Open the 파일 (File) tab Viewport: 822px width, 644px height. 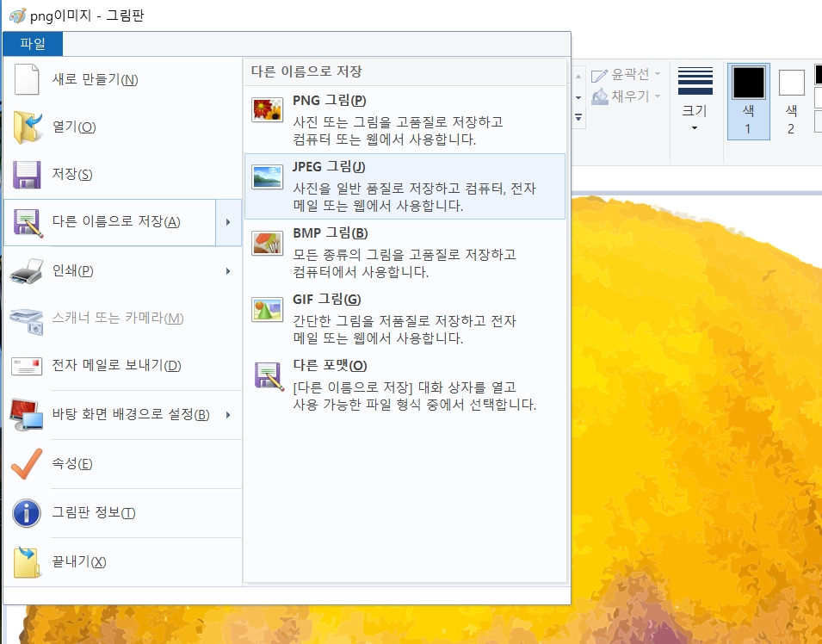coord(33,44)
